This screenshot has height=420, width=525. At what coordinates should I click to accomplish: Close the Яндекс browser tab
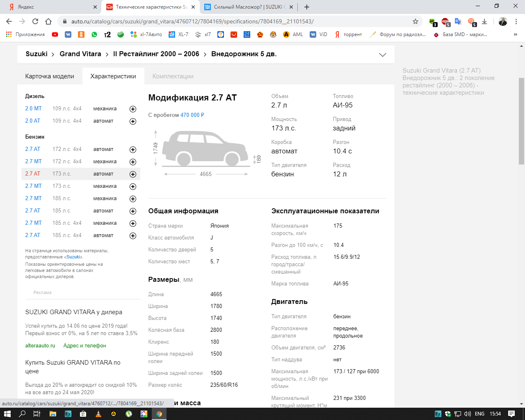(95, 7)
